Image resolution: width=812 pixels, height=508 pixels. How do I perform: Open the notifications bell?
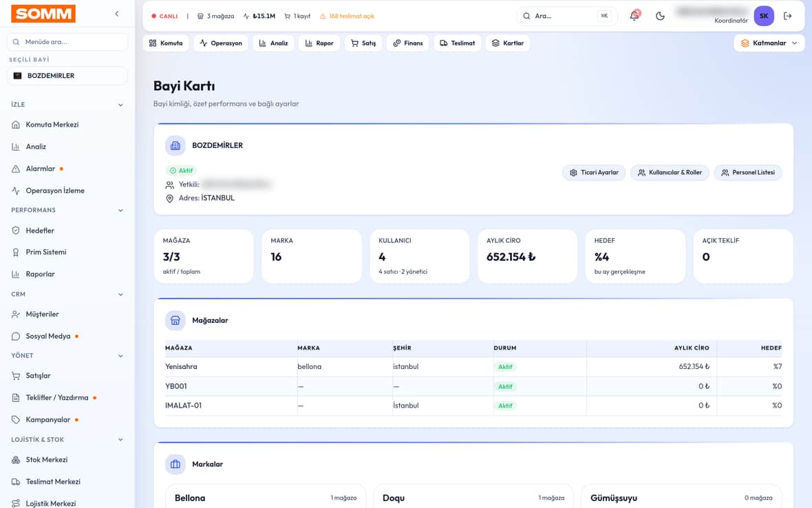pos(634,16)
